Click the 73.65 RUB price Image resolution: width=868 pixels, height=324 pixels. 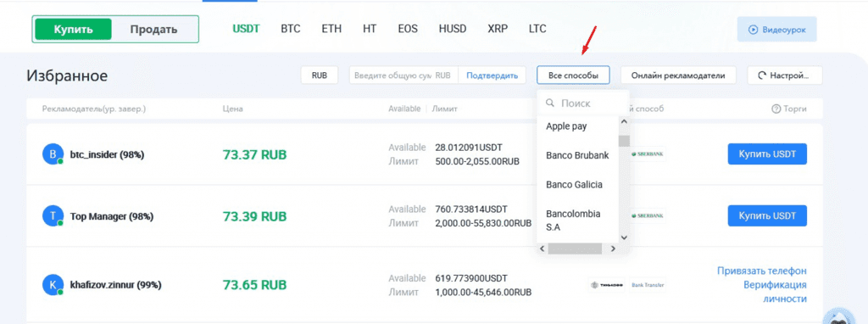pyautogui.click(x=254, y=285)
